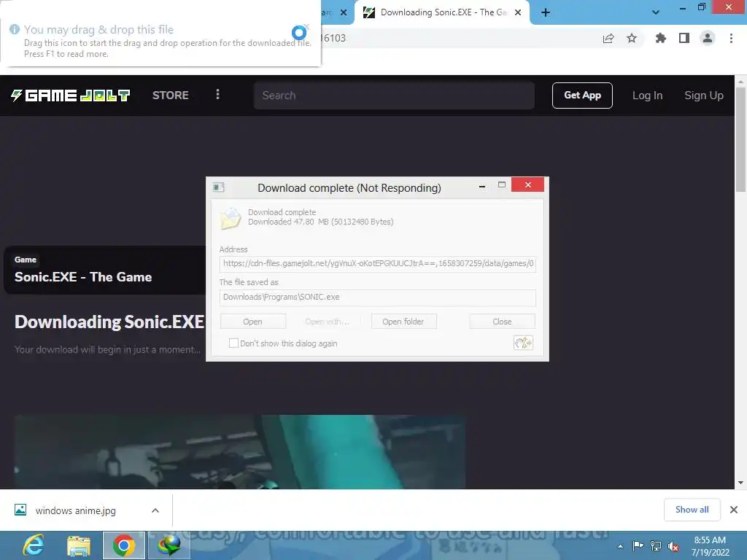
Task: Open a new Chrome tab
Action: tap(546, 13)
